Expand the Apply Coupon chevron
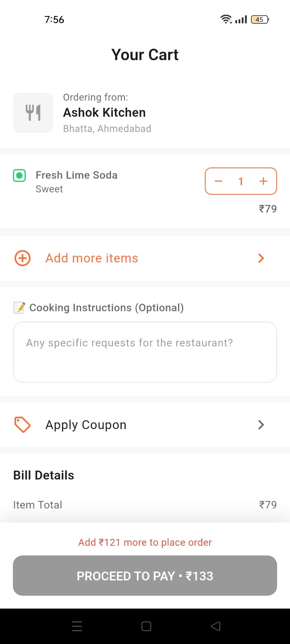 [261, 425]
